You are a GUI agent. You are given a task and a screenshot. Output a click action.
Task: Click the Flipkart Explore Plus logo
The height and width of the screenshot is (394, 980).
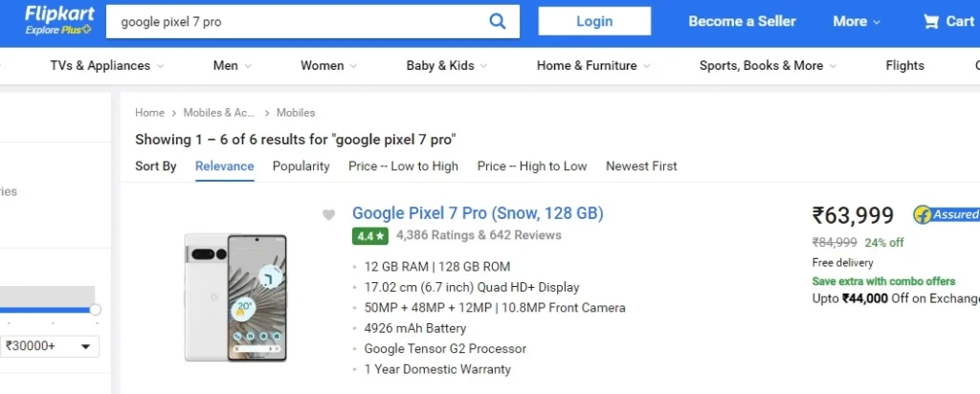pyautogui.click(x=59, y=20)
